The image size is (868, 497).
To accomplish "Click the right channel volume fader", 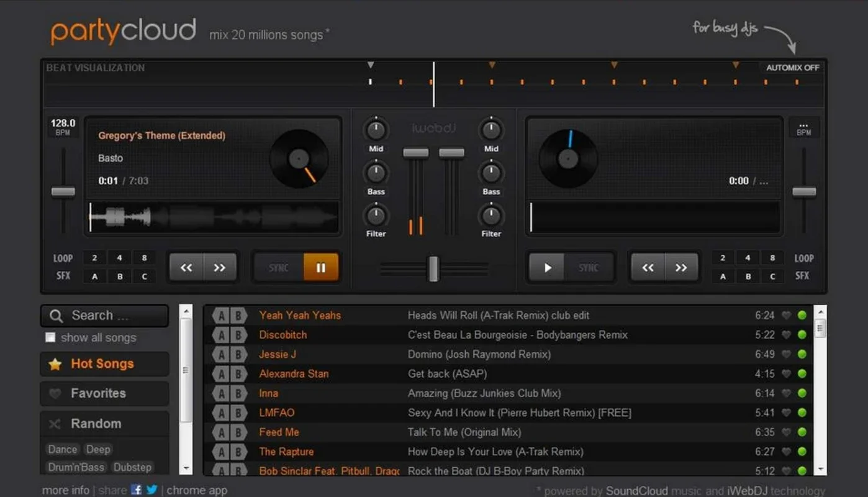I will pos(451,153).
